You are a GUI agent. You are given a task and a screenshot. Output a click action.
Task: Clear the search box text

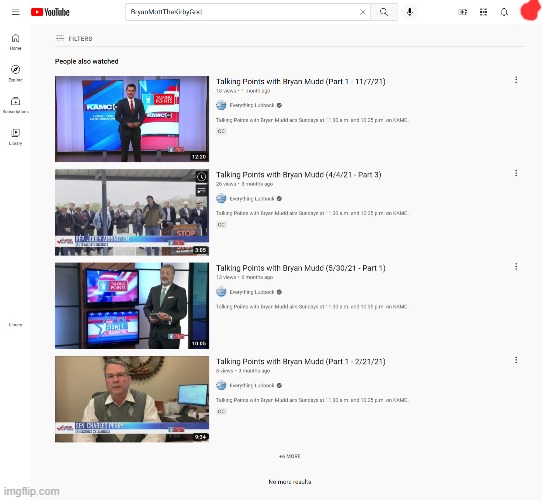pyautogui.click(x=362, y=12)
